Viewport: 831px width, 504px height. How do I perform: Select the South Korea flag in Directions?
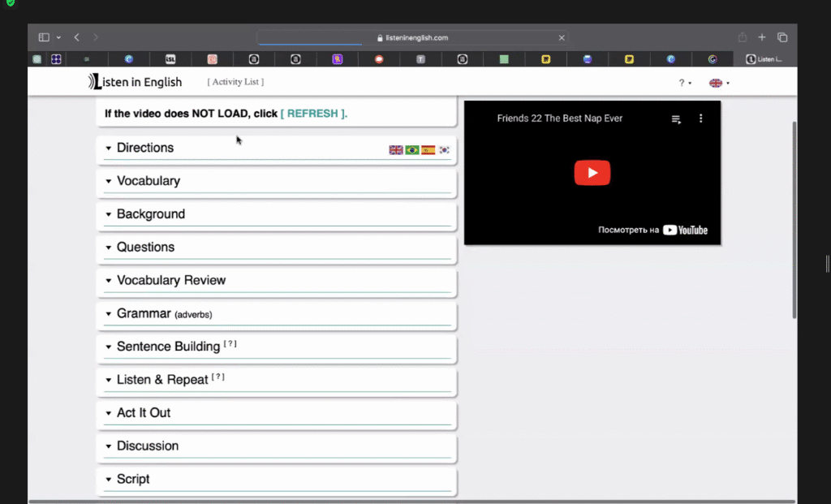444,150
